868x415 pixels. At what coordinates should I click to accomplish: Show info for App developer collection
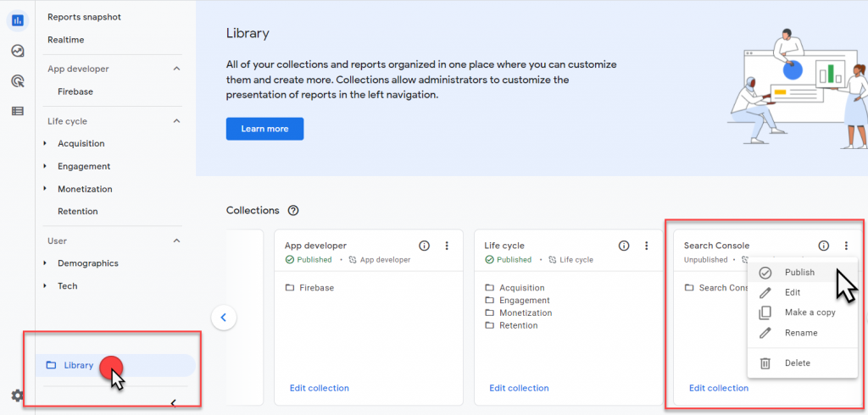pyautogui.click(x=425, y=246)
